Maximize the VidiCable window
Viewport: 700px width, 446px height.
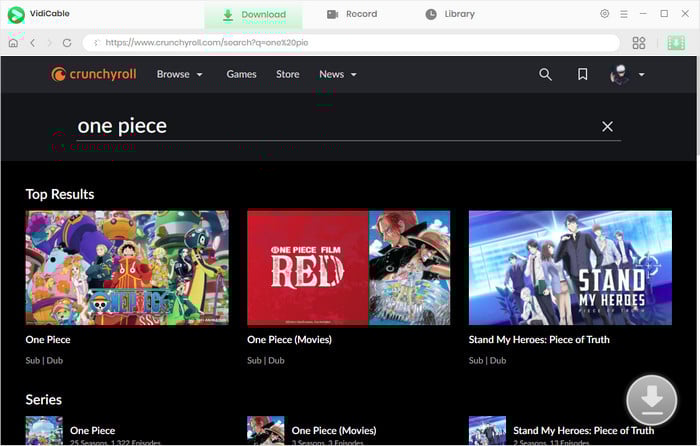click(x=664, y=14)
